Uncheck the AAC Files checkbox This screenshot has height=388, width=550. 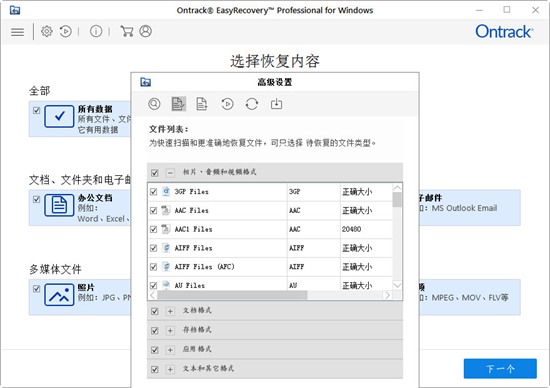153,210
